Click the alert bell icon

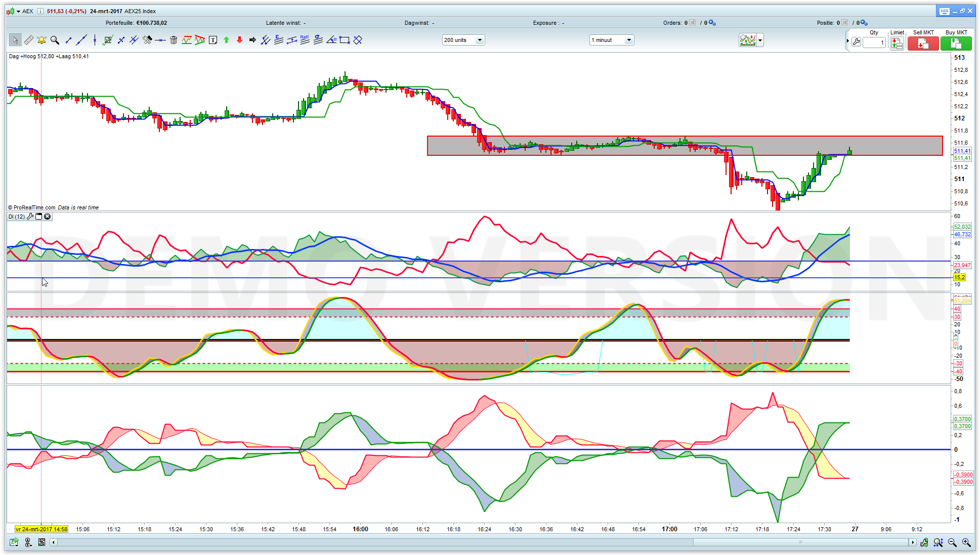(41, 40)
